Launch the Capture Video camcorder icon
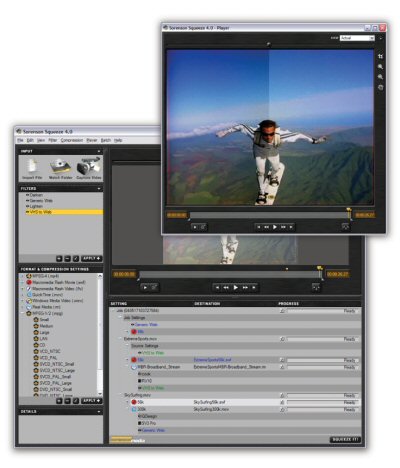 tap(89, 168)
